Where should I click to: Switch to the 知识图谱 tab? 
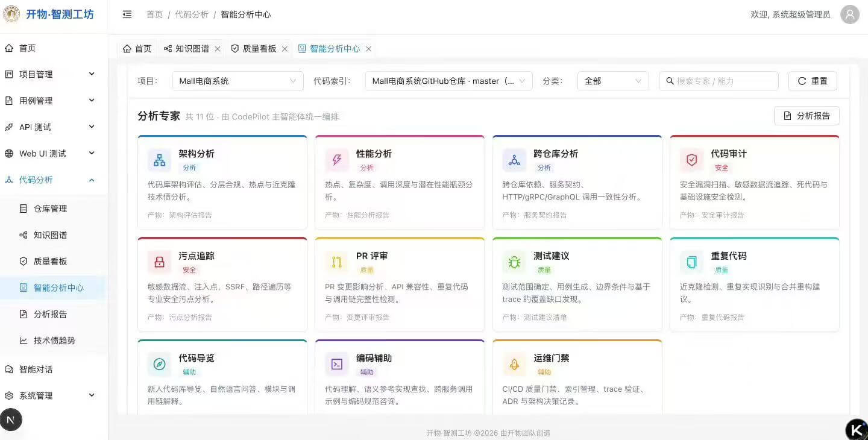tap(192, 49)
